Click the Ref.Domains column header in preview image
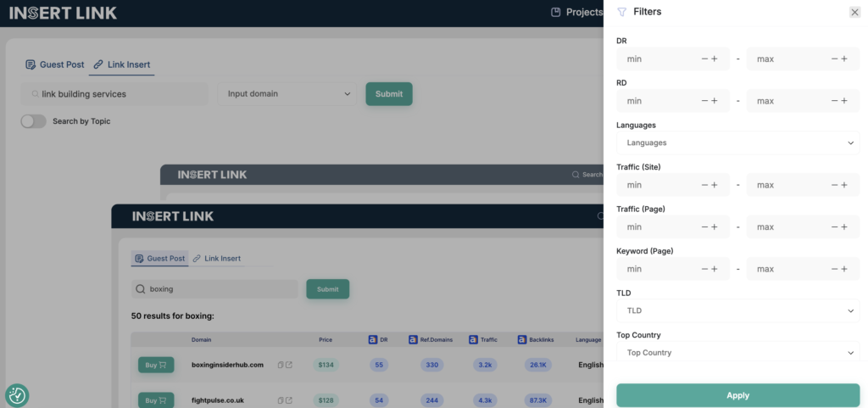The height and width of the screenshot is (408, 868). (x=430, y=340)
